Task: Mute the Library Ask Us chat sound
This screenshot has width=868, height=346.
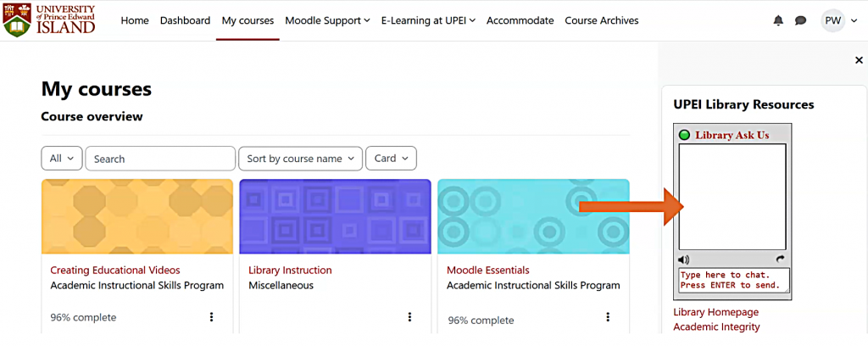Action: (684, 259)
